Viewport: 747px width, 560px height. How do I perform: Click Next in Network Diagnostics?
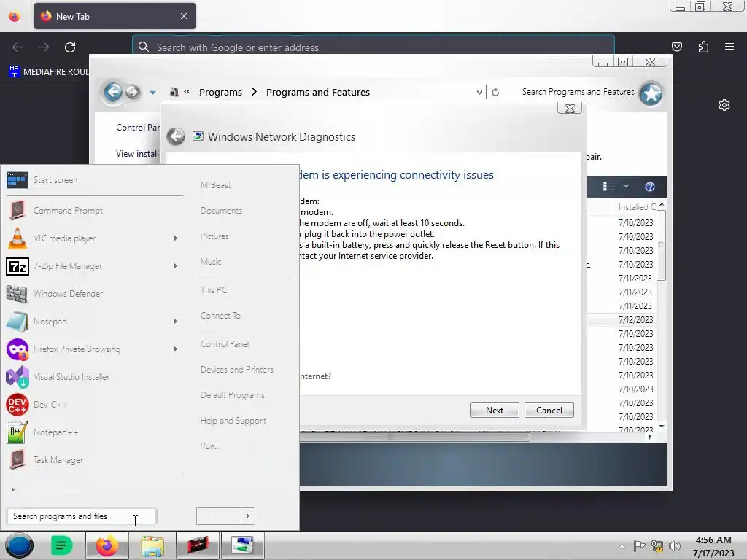point(494,410)
